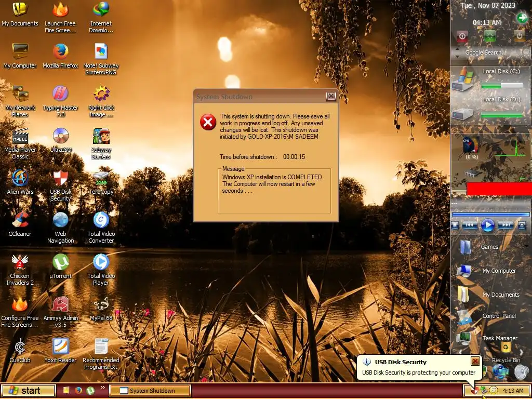This screenshot has width=532, height=399.
Task: Click the quick launch µTorrent icon
Action: (90, 391)
